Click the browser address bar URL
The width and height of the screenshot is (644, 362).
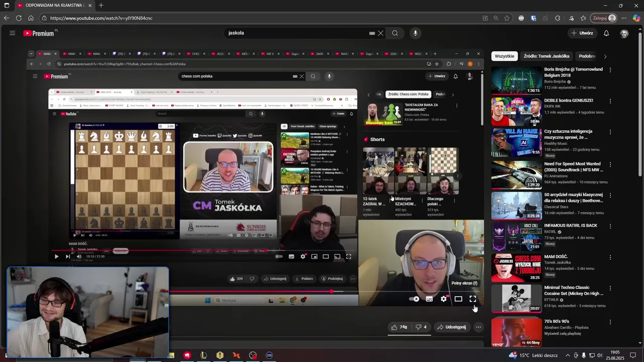(101, 18)
